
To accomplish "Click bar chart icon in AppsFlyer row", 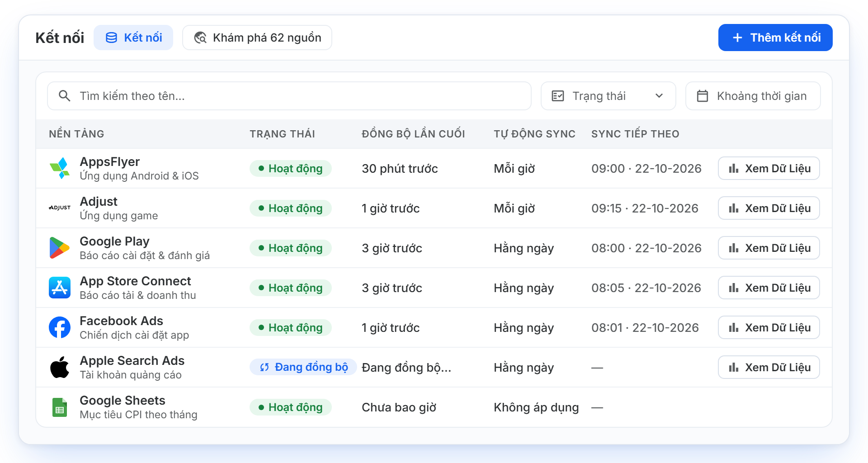I will point(734,168).
